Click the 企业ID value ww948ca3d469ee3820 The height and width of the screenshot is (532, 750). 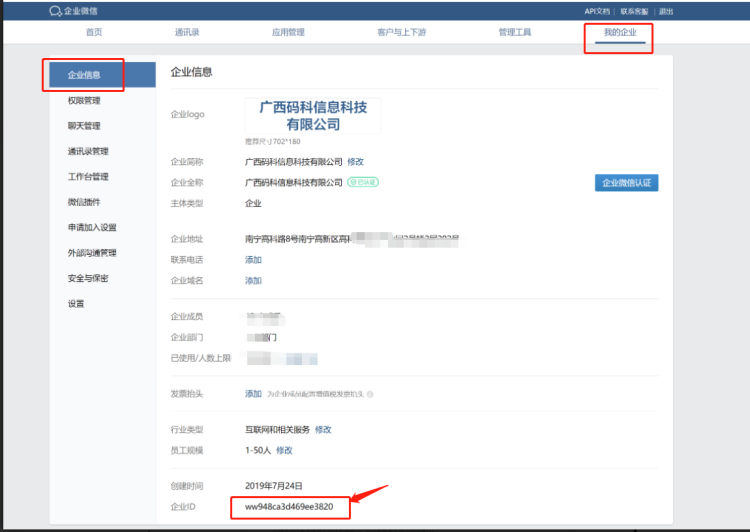click(289, 507)
